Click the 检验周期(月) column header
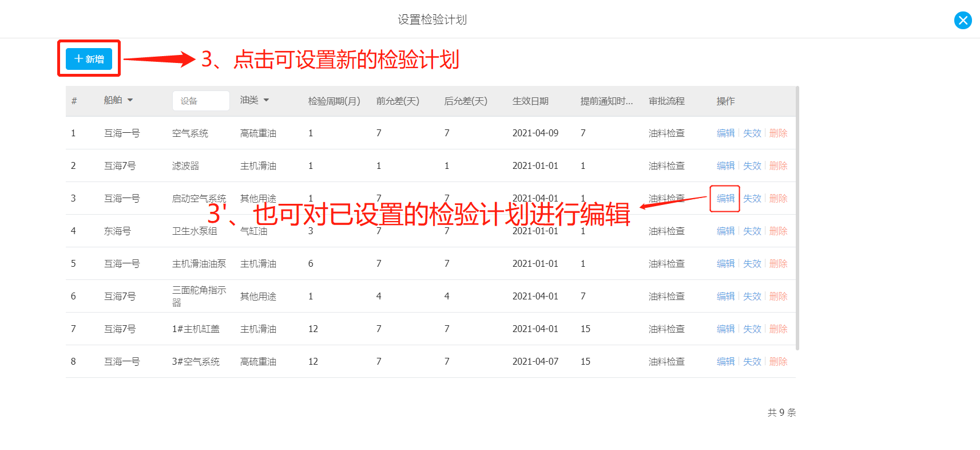This screenshot has width=980, height=450. 334,101
